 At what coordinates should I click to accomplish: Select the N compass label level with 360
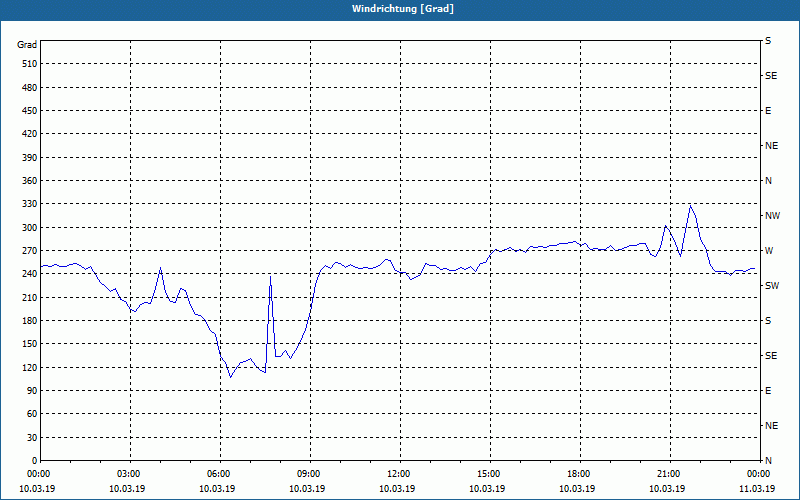pos(768,181)
